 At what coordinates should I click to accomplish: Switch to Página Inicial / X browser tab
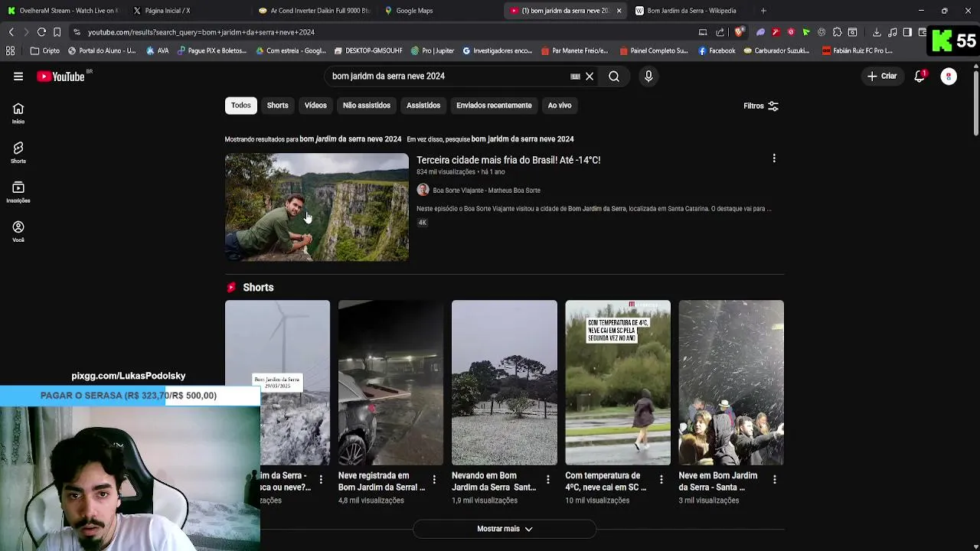[188, 11]
